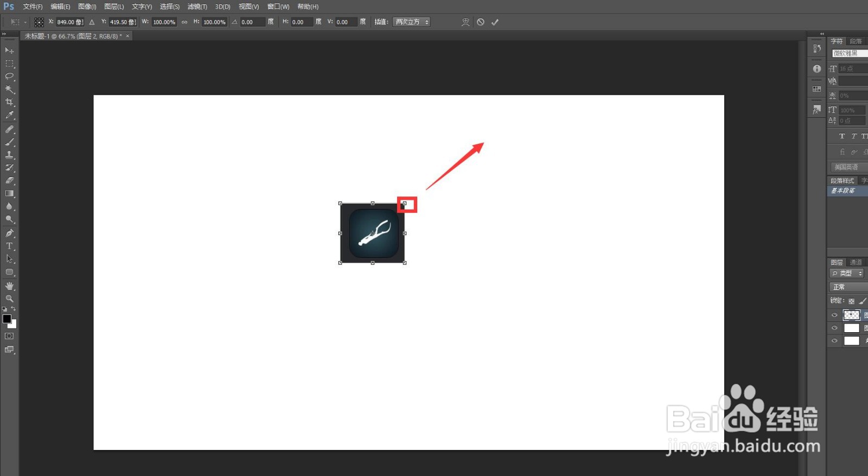The height and width of the screenshot is (476, 868).
Task: Switch to the 段落 tab
Action: pos(856,41)
